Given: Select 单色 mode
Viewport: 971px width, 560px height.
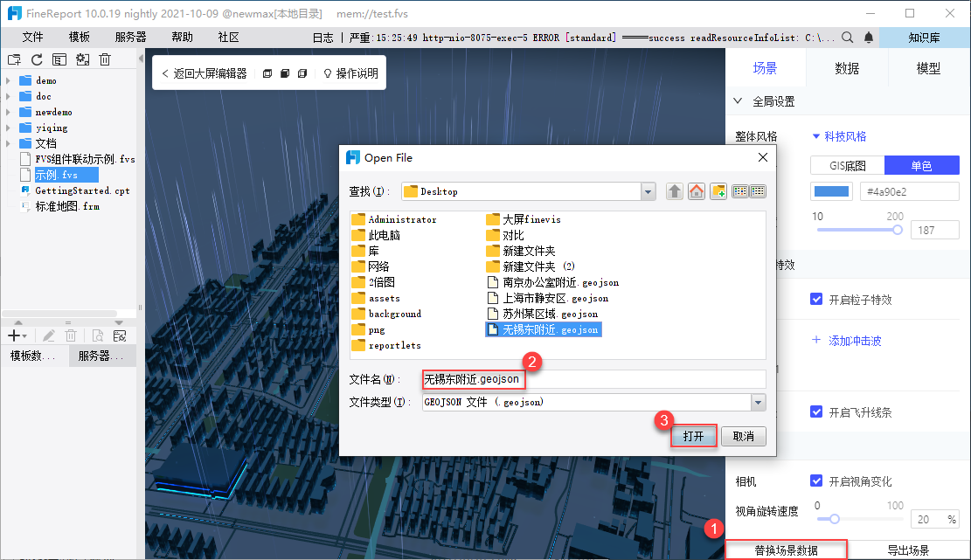Looking at the screenshot, I should (x=921, y=165).
